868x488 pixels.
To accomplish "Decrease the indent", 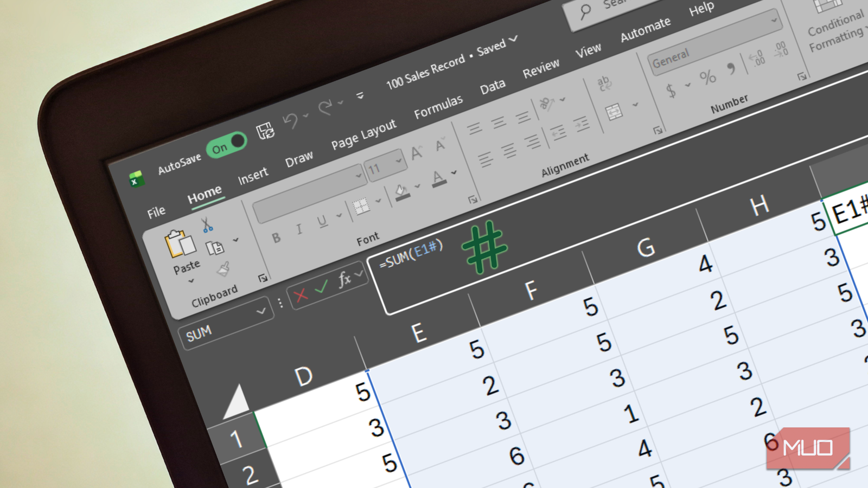I will (x=558, y=132).
